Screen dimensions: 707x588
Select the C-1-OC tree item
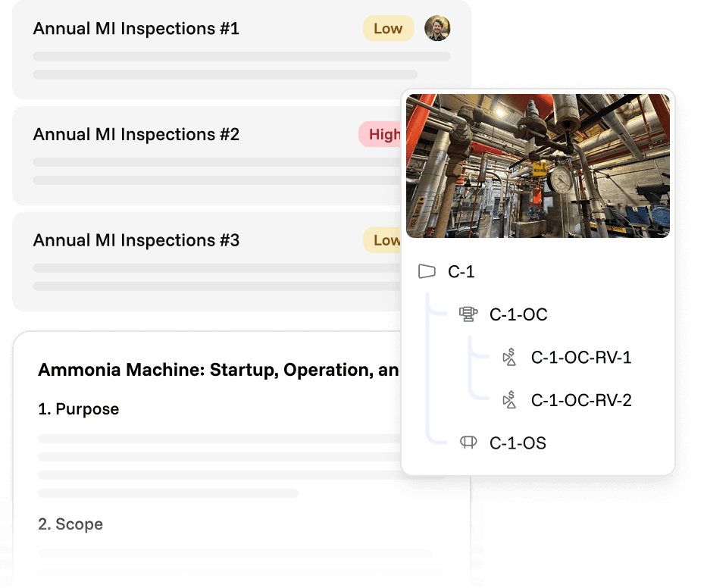coord(518,314)
